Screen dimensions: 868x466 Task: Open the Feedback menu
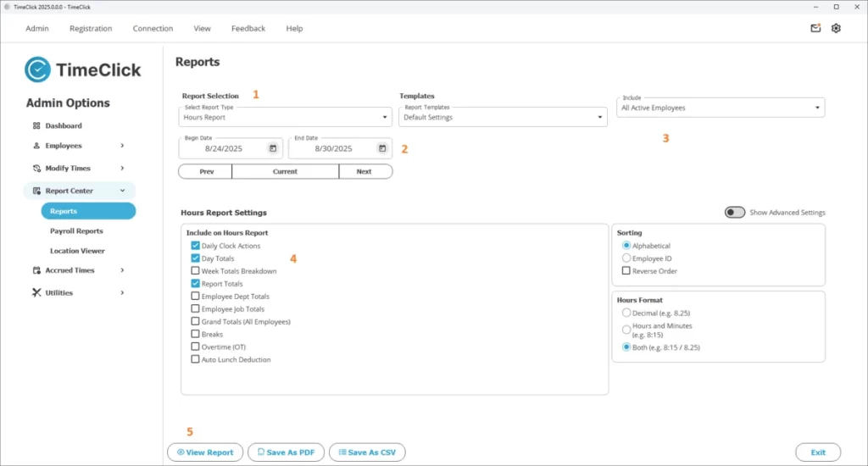click(x=248, y=28)
